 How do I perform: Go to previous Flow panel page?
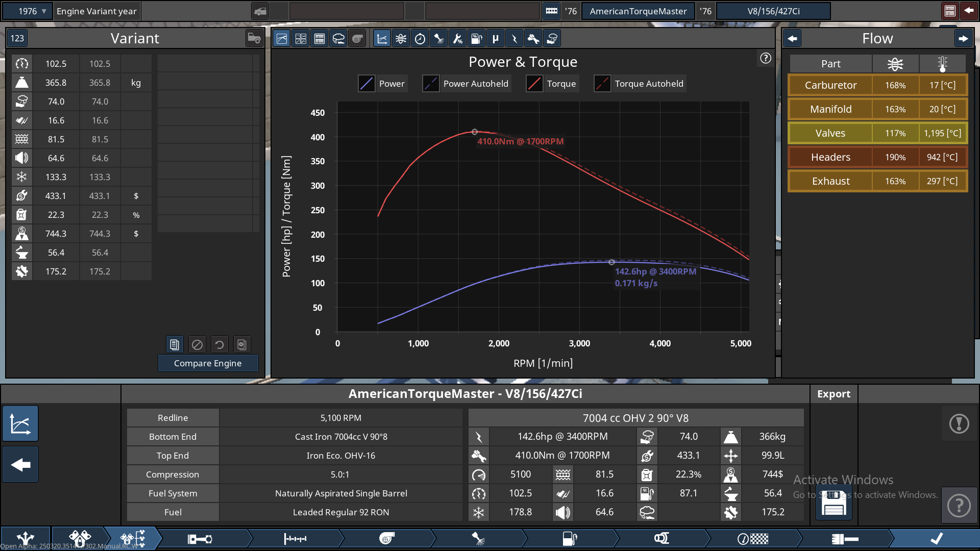pos(792,39)
